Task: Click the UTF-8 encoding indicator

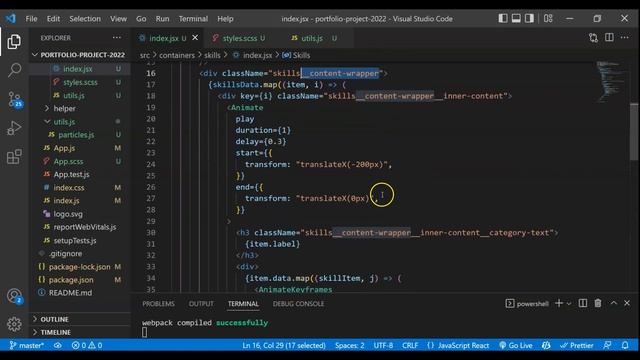Action: (383, 345)
